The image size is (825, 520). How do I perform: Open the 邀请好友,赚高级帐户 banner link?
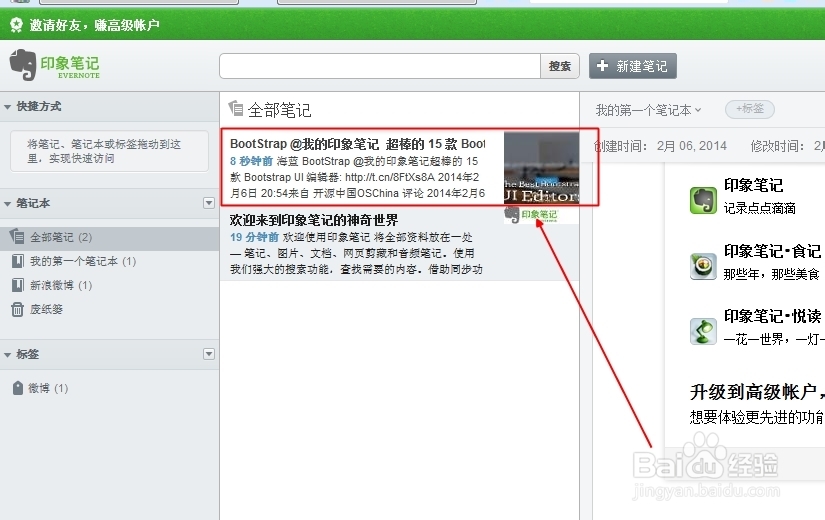click(94, 25)
